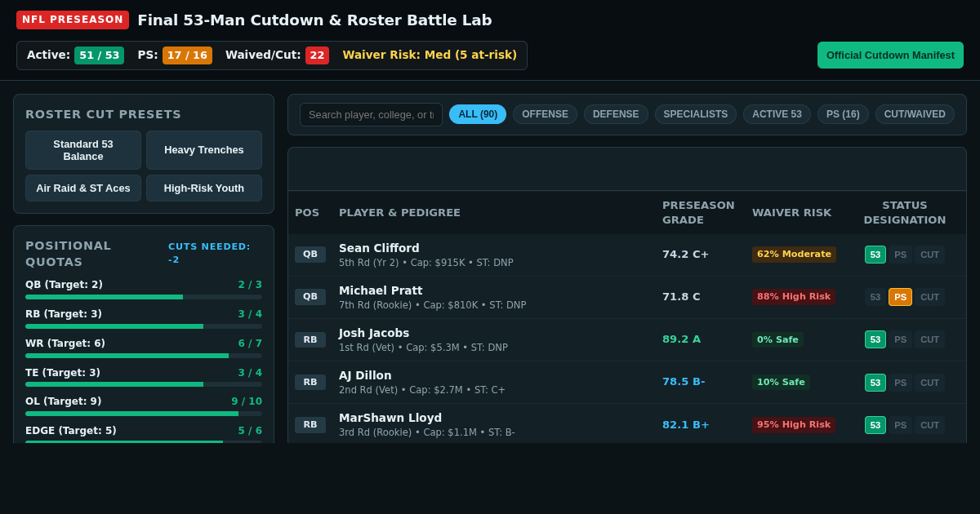Viewport: 980px width, 514px height.
Task: Set Michael Pratt status to 53
Action: pos(875,297)
